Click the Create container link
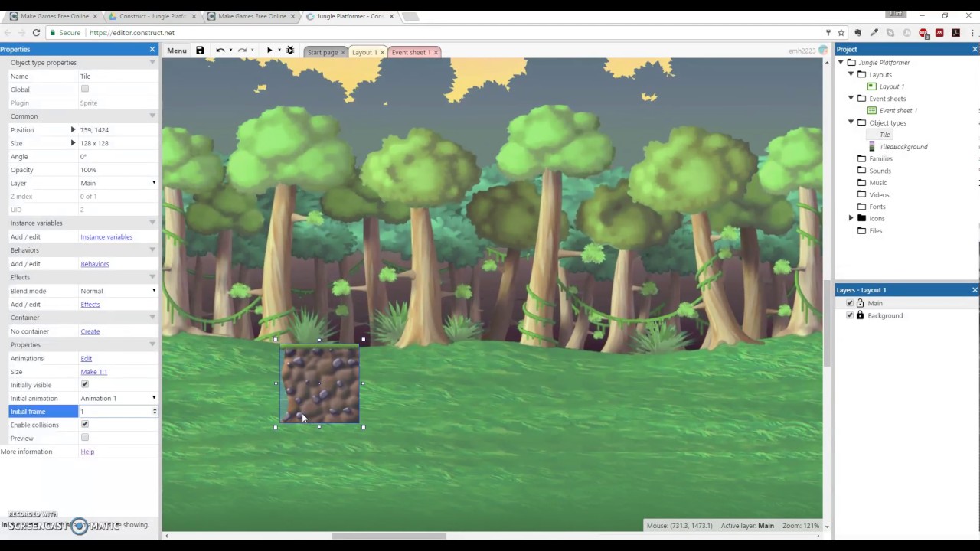 pos(90,331)
